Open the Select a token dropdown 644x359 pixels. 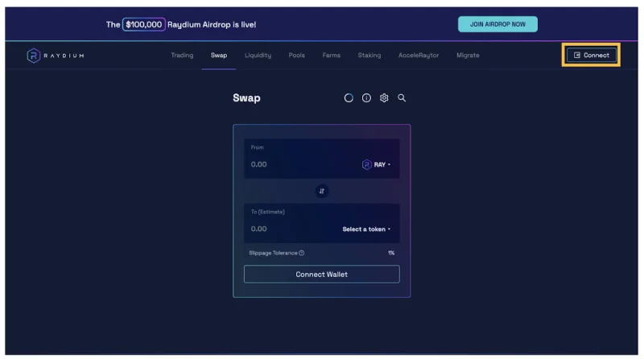pos(366,229)
